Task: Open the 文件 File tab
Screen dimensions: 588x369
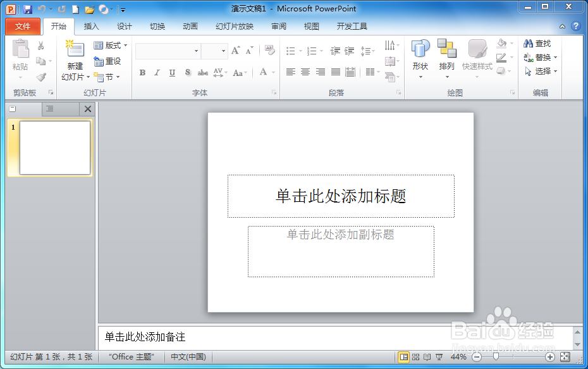Action: point(23,27)
